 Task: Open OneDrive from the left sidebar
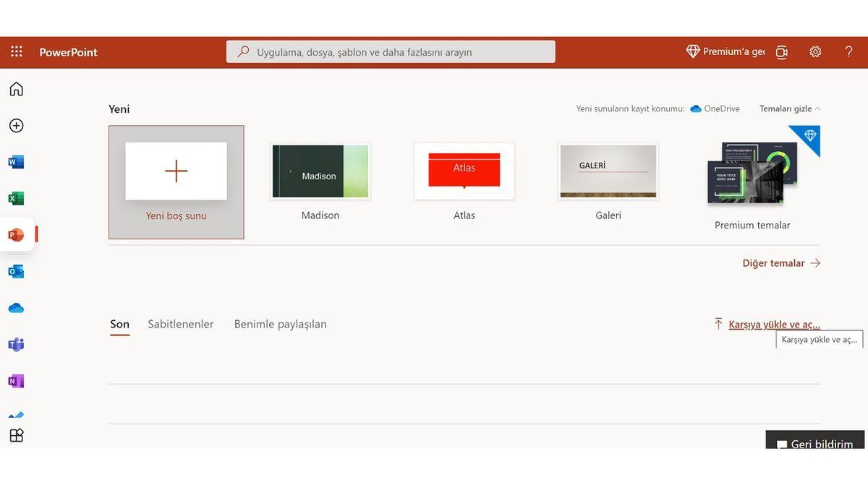(16, 307)
